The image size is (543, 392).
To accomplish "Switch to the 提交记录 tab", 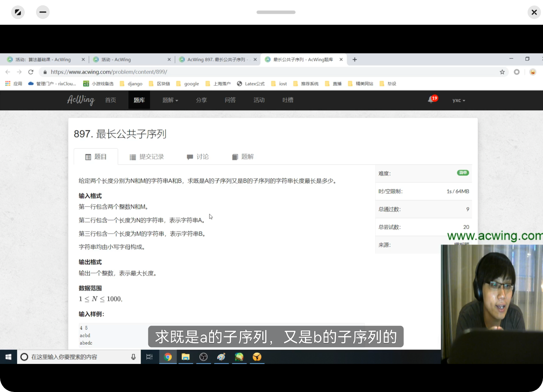I will point(147,157).
